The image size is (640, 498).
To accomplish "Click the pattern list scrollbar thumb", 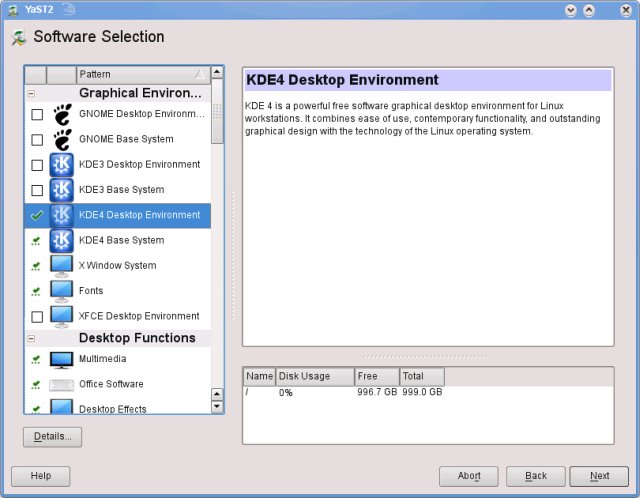I will 218,111.
